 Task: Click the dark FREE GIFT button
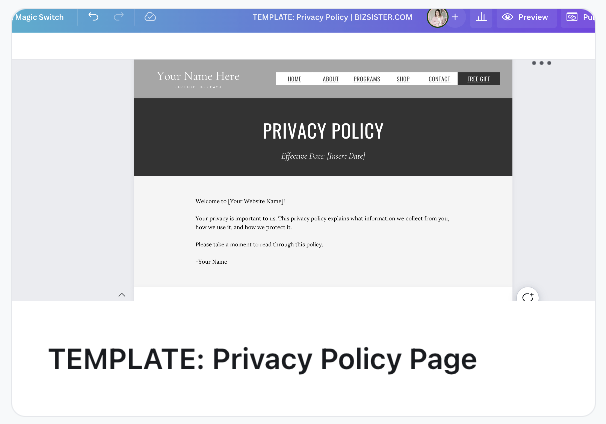478,79
